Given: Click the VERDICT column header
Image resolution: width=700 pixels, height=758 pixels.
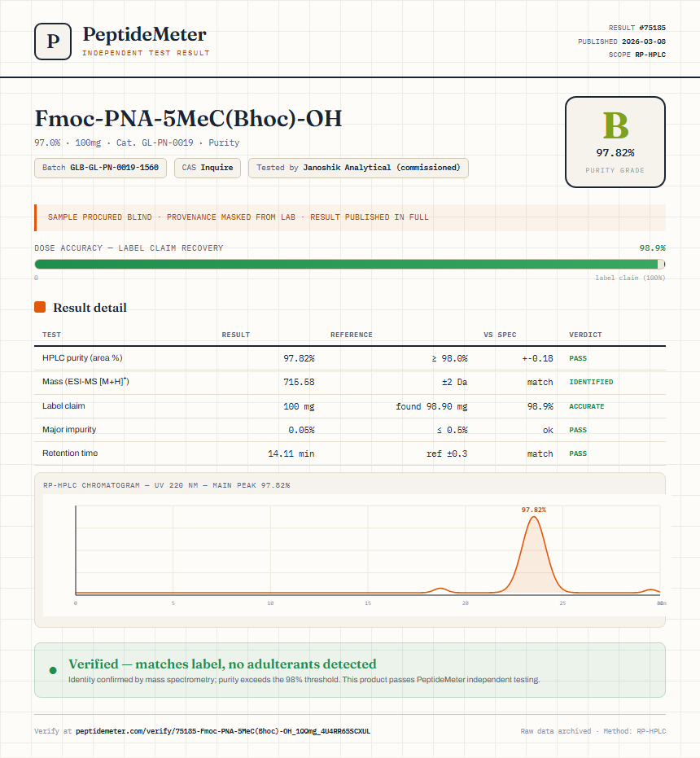Looking at the screenshot, I should pos(585,335).
